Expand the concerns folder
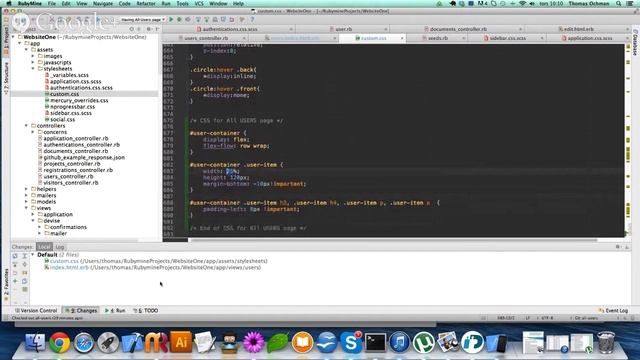The image size is (640, 360). pyautogui.click(x=33, y=132)
